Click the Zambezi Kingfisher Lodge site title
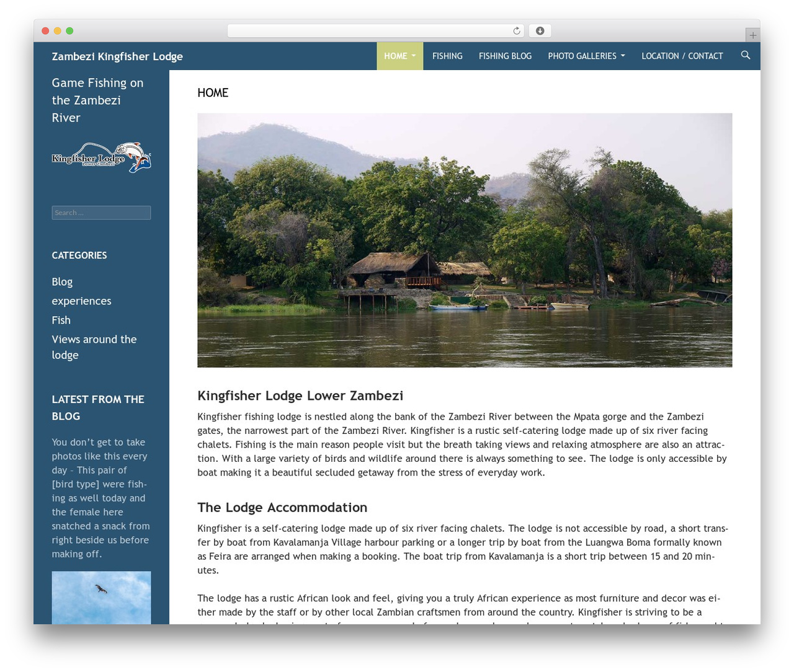794x672 pixels. tap(117, 56)
